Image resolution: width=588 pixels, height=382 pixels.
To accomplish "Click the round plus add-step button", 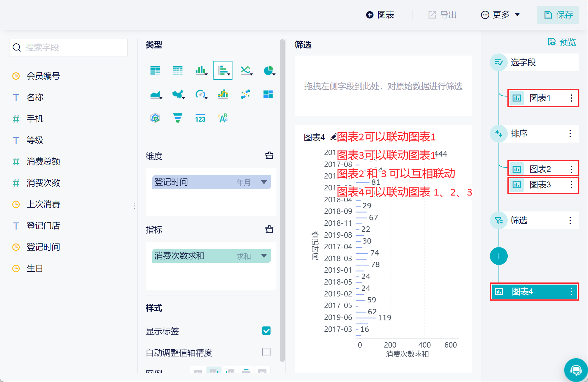I will coord(499,256).
